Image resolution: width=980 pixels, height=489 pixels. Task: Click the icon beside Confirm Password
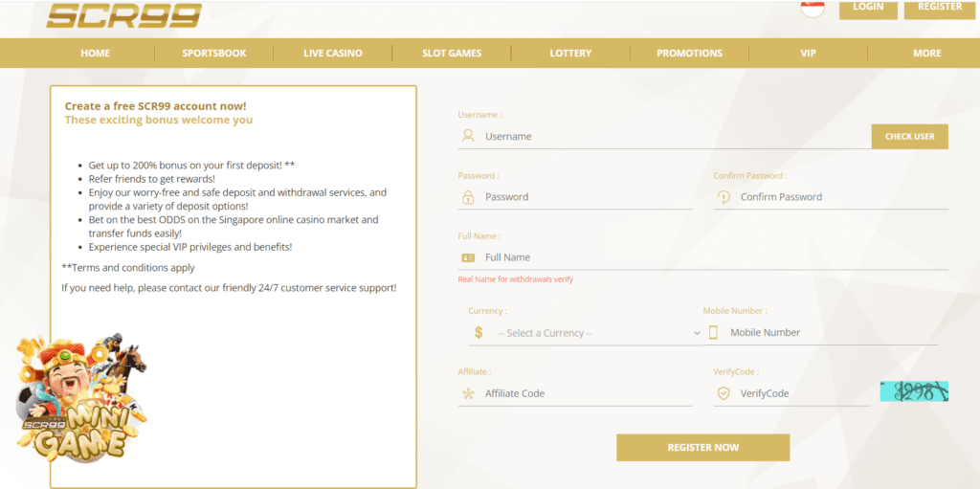pyautogui.click(x=724, y=197)
